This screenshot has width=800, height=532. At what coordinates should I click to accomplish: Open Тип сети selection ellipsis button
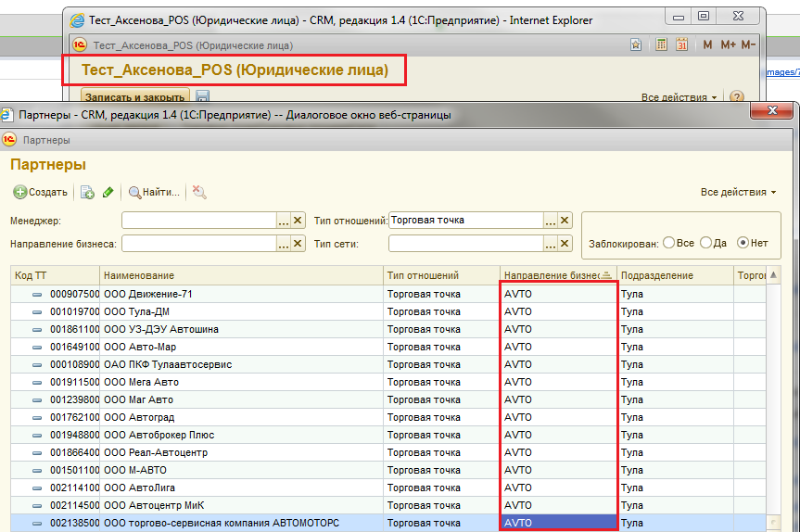click(x=550, y=244)
